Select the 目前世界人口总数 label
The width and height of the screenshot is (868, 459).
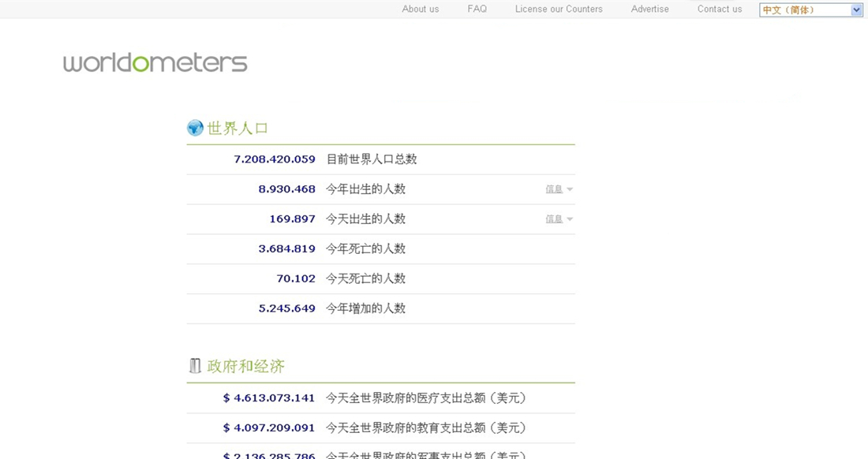[x=372, y=159]
